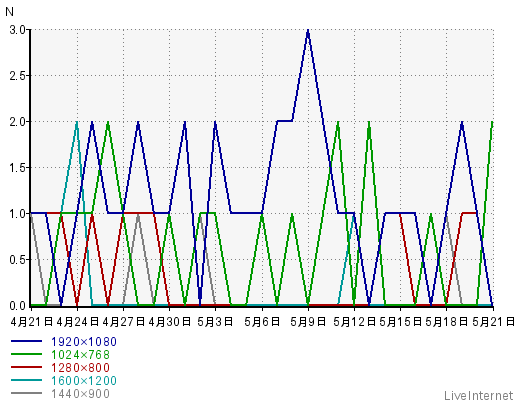Click the 4月30日 date label on axis
Image resolution: width=520 pixels, height=405 pixels.
click(x=169, y=322)
